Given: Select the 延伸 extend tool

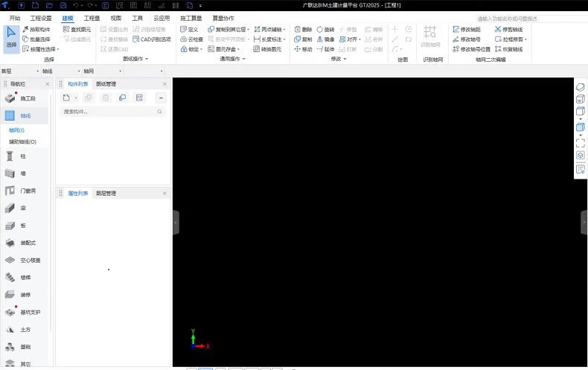Looking at the screenshot, I should tap(325, 49).
